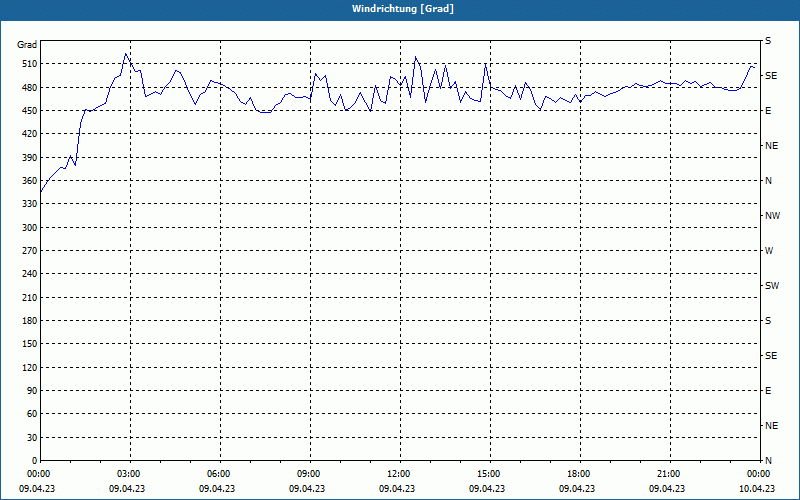Pick the 90 value axis label
This screenshot has width=800, height=500.
[32, 391]
